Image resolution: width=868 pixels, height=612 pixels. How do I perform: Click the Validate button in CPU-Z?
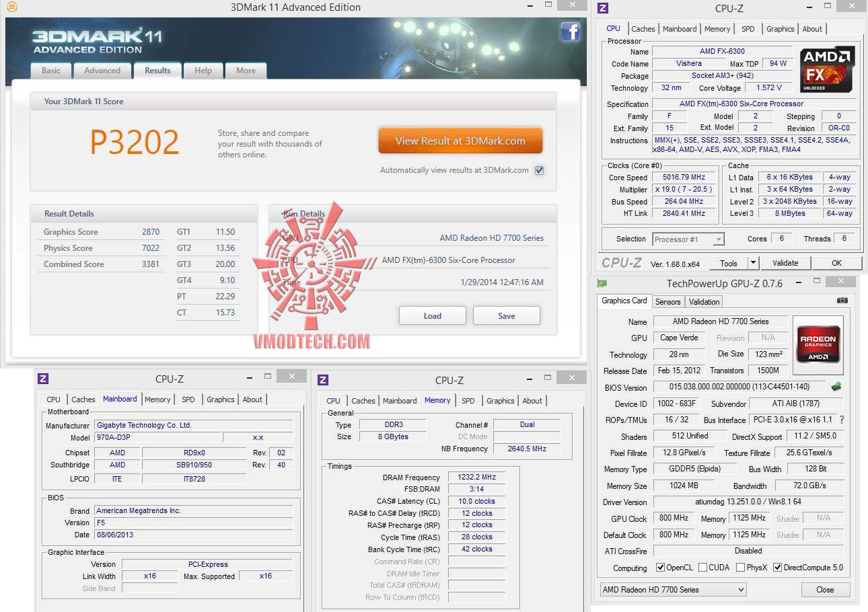coord(785,263)
